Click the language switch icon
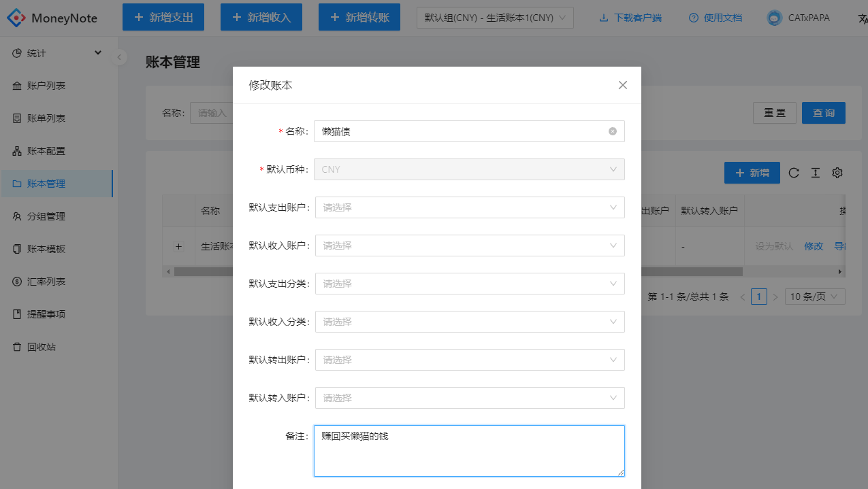Screen dimensions: 868x489 click(862, 18)
